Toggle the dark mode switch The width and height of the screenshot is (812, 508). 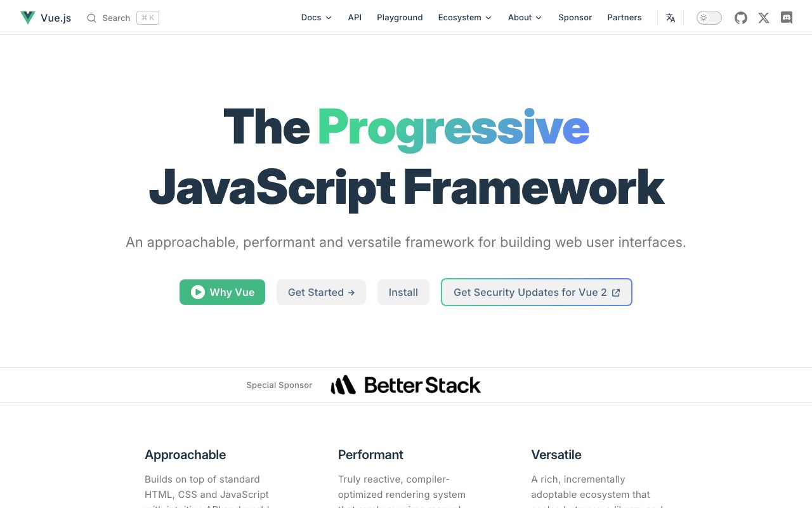(709, 17)
